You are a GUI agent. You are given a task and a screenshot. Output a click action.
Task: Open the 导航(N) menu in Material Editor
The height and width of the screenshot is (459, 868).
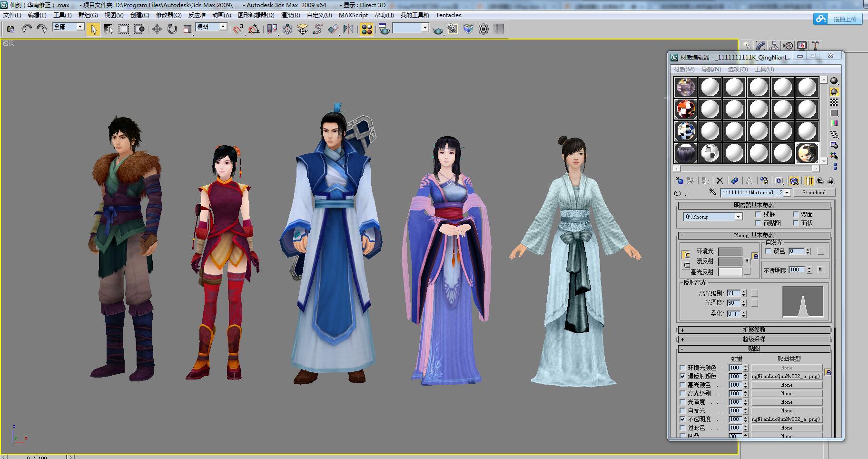click(711, 70)
